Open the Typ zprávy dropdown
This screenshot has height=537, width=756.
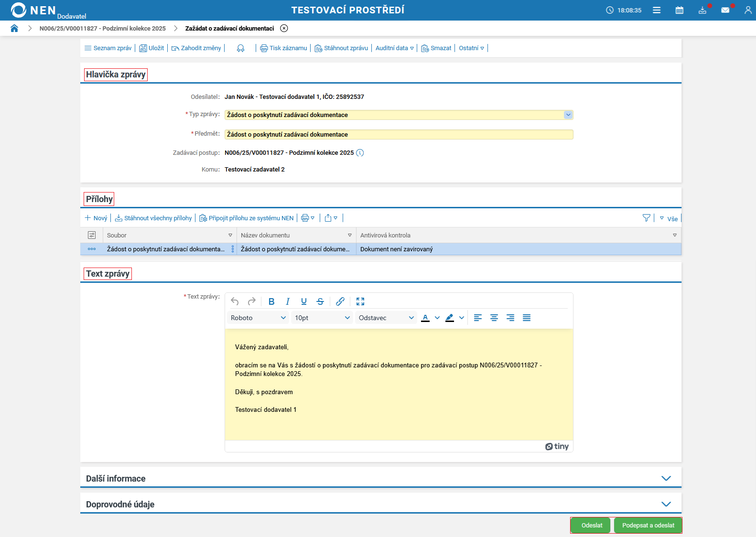click(x=568, y=115)
